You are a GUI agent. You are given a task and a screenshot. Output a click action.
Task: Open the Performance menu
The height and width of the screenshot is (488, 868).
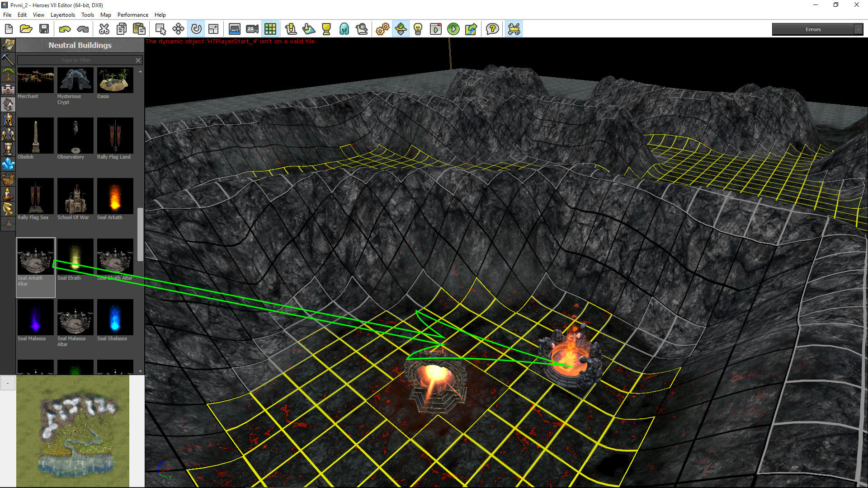pos(132,15)
